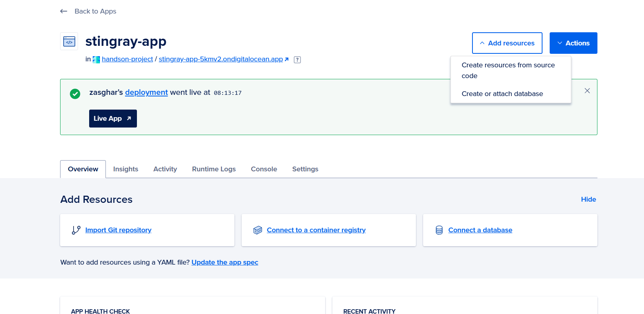Choose Create resources from source code
644x314 pixels.
511,71
